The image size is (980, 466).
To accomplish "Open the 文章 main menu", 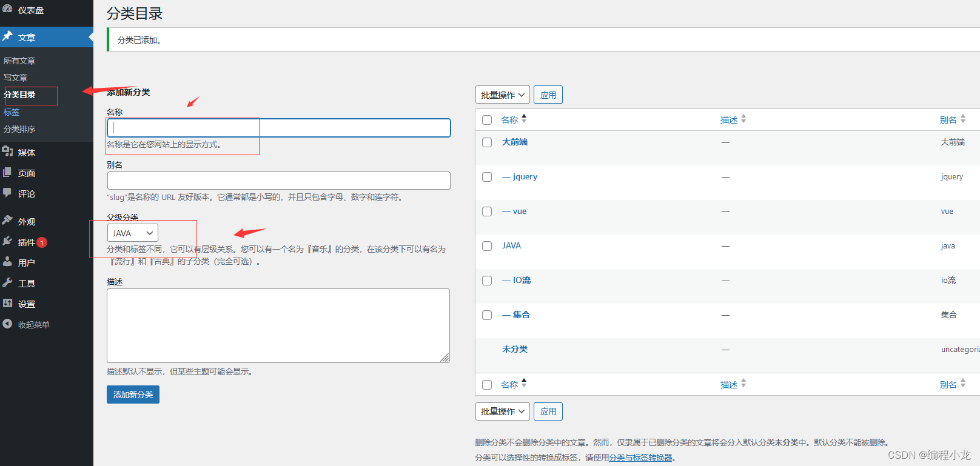I will pyautogui.click(x=47, y=37).
